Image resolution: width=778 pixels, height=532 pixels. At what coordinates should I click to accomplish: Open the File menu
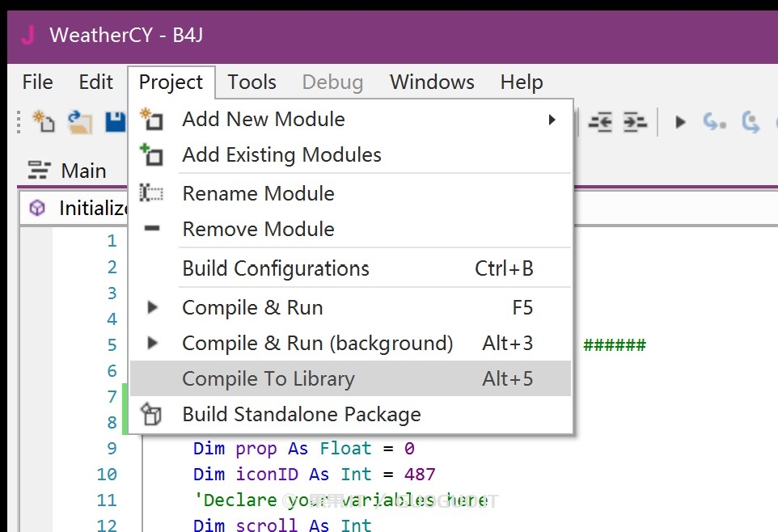(x=37, y=82)
